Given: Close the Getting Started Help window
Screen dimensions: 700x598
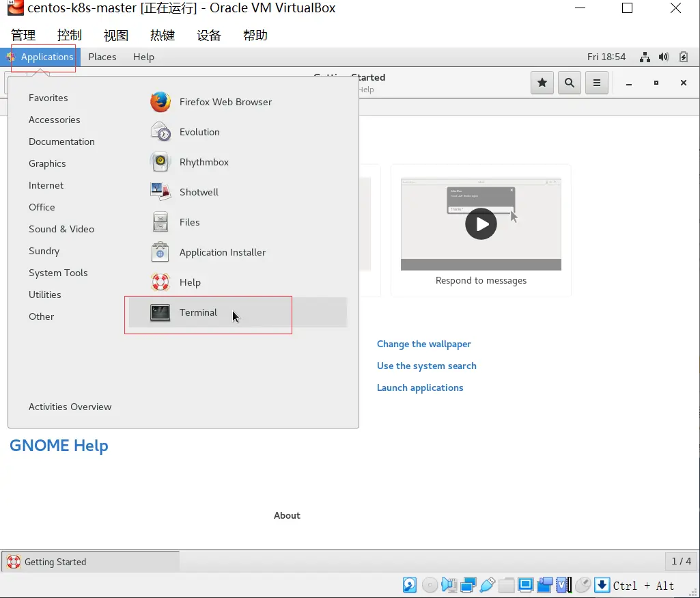Looking at the screenshot, I should tap(683, 83).
